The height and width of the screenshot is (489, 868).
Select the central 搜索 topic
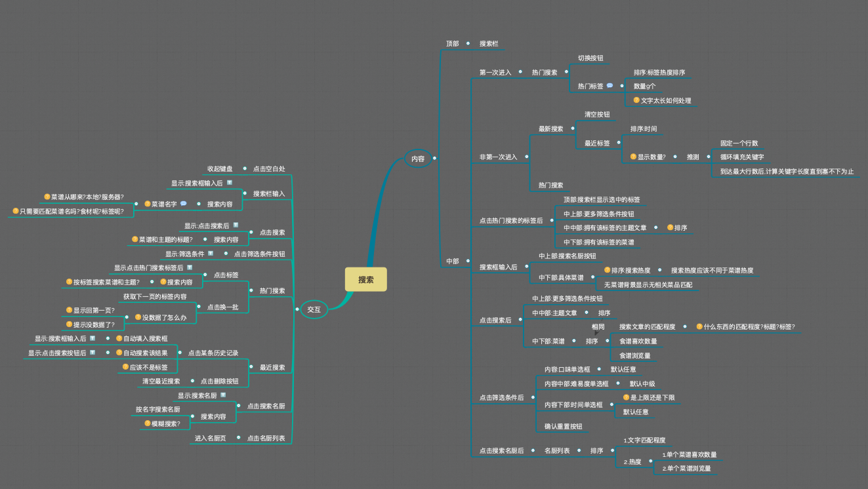pos(365,279)
